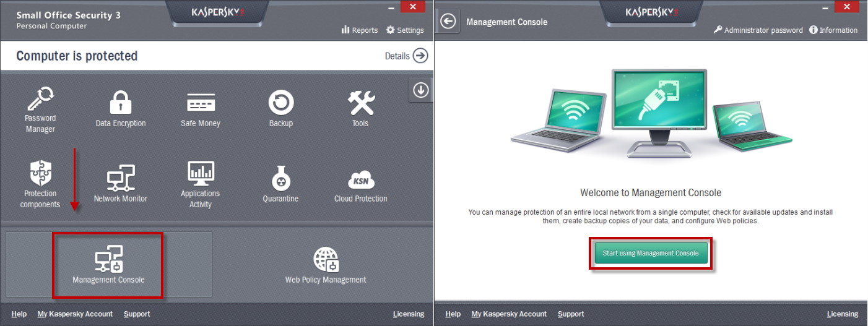Screen dimensions: 868x326
Task: Show Applications Activity
Action: coord(201,185)
